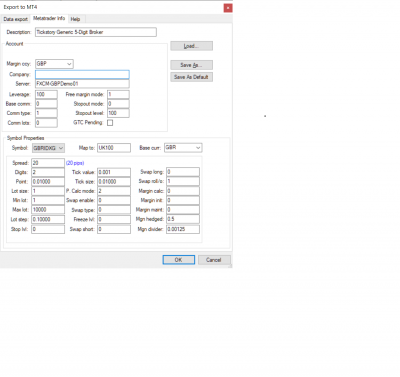This screenshot has height=377, width=400.
Task: Click the Mgn hedged field
Action: (x=183, y=219)
